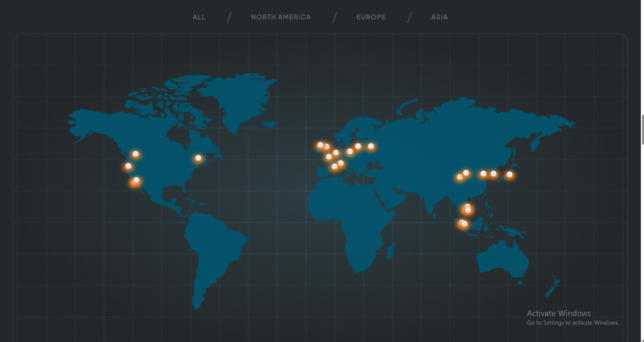Click the middle US west coast marker
644x342 pixels.
point(128,166)
